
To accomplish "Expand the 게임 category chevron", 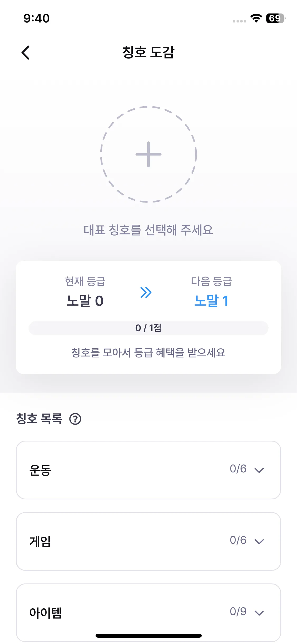I will point(259,541).
